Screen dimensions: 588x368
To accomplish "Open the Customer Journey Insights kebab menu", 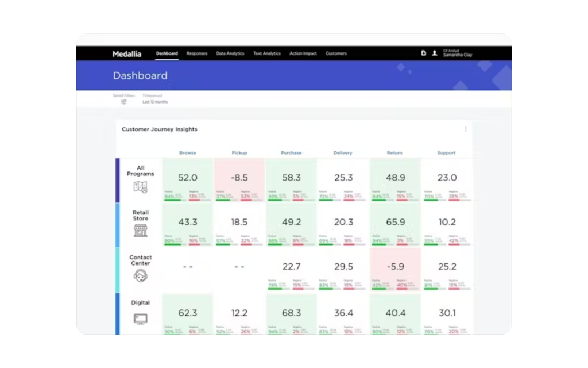I will point(465,129).
